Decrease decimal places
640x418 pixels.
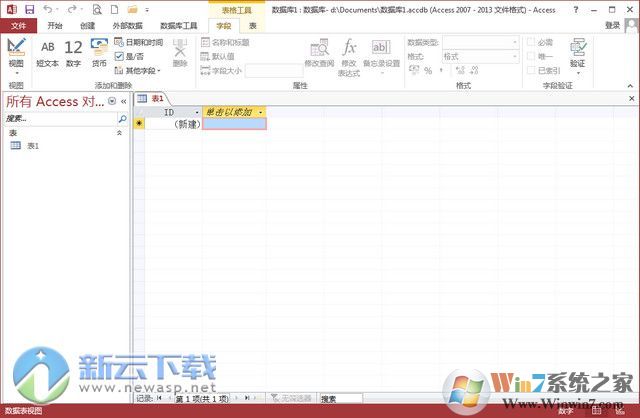pyautogui.click(x=474, y=70)
